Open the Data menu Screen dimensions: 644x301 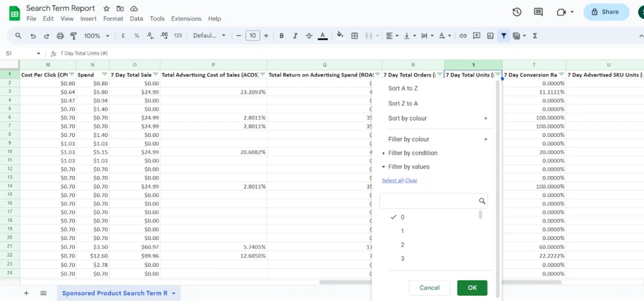click(136, 18)
